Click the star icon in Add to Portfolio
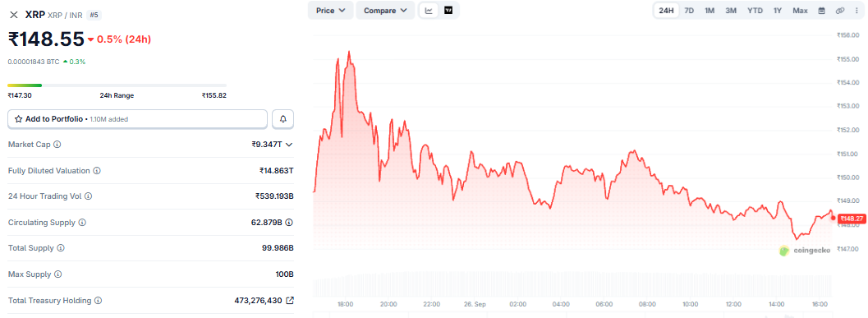 pyautogui.click(x=18, y=119)
